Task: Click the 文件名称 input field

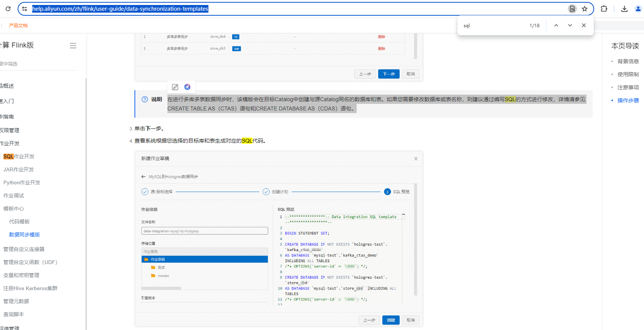Action: (205, 231)
